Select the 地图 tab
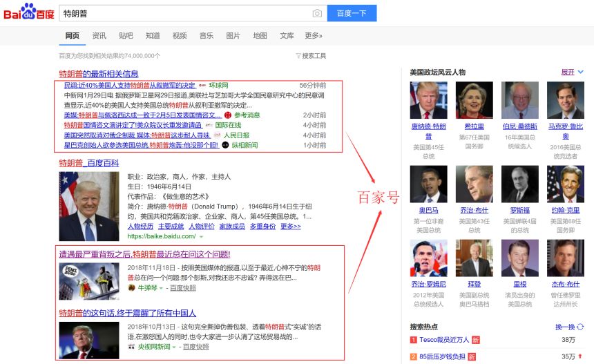The width and height of the screenshot is (594, 364). pos(260,36)
